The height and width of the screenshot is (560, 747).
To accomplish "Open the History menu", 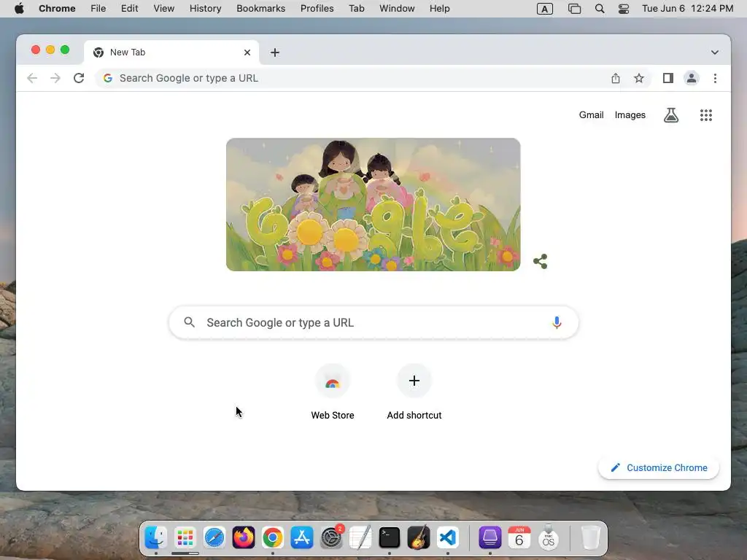I will (205, 9).
